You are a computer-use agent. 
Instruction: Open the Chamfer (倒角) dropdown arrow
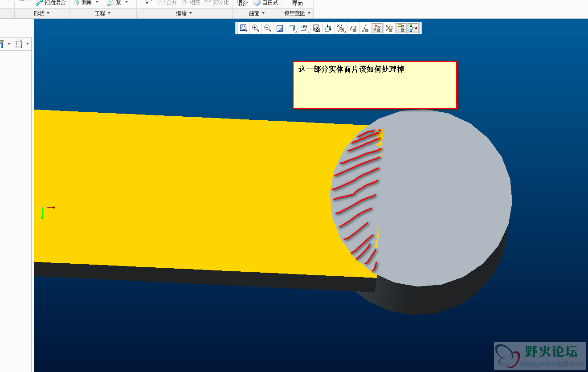click(97, 3)
